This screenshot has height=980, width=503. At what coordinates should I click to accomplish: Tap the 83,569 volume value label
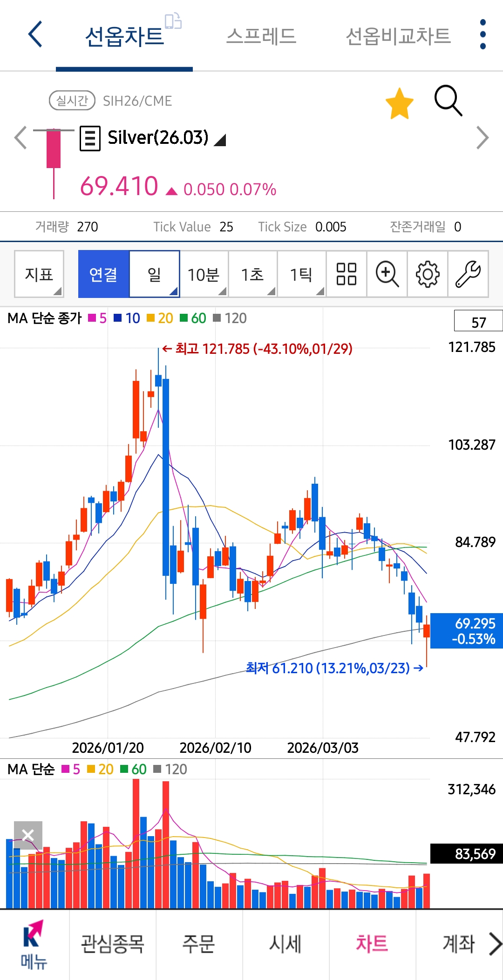pyautogui.click(x=467, y=854)
